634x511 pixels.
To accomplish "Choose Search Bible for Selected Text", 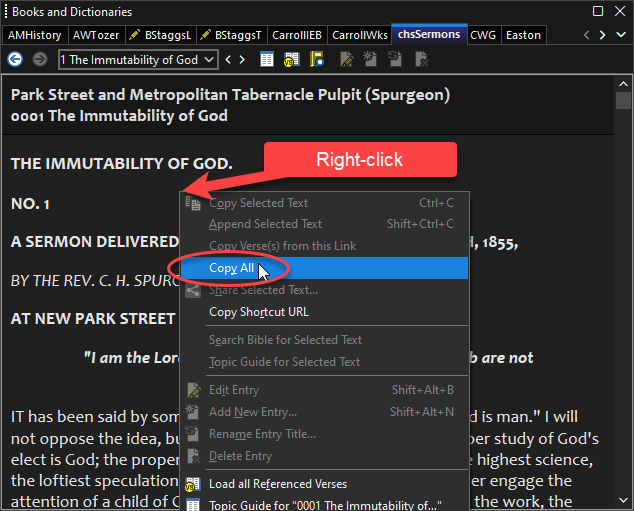I will point(324,340).
